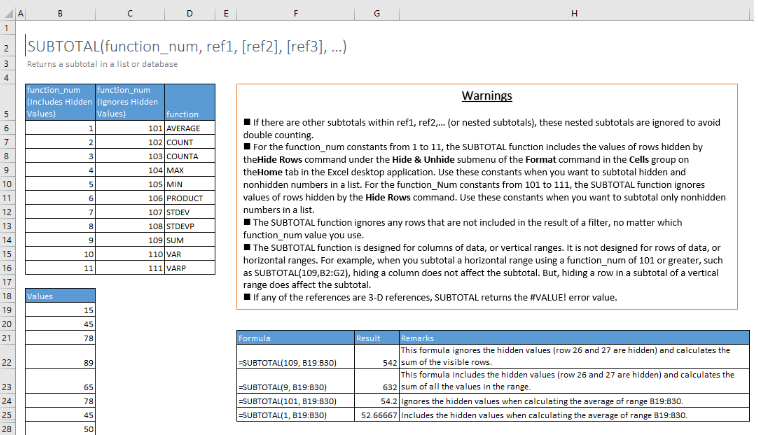Click the remark starting 'Ignores the hidden values'
The height and width of the screenshot is (435, 758).
575,401
